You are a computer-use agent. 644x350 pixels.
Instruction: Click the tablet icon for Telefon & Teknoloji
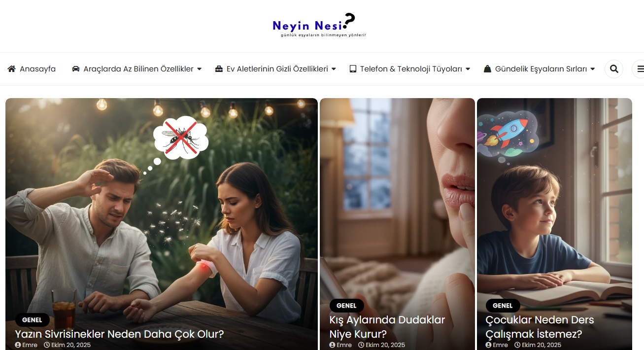353,69
